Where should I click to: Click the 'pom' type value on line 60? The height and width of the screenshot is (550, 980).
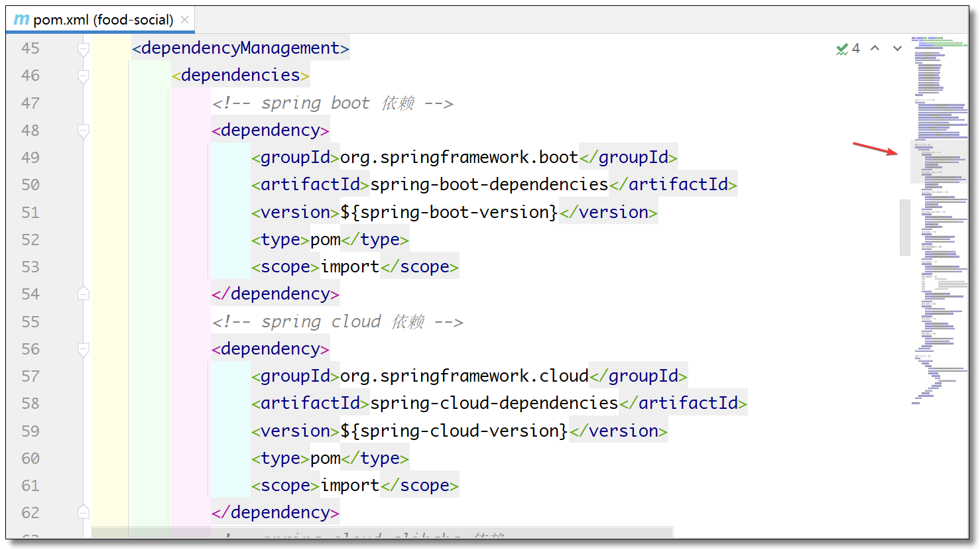pyautogui.click(x=325, y=459)
